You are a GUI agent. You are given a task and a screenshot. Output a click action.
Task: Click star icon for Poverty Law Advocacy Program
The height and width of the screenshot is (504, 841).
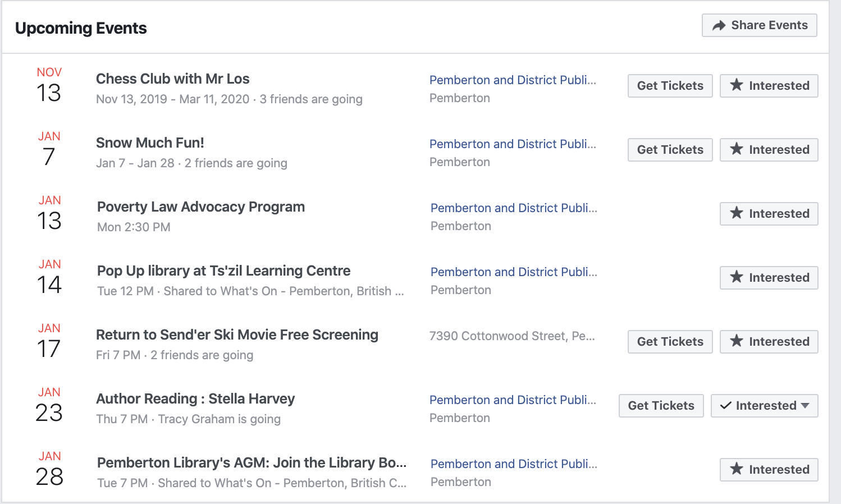(x=737, y=213)
